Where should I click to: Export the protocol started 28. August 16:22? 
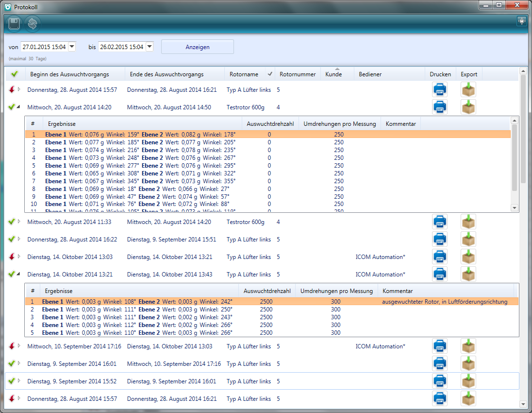[x=468, y=240]
